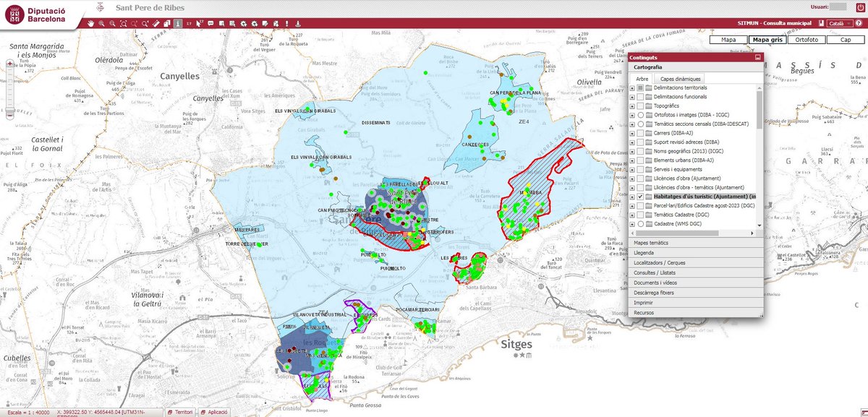Open the Descàrrega fitxers section
This screenshot has width=868, height=417.
tap(695, 293)
